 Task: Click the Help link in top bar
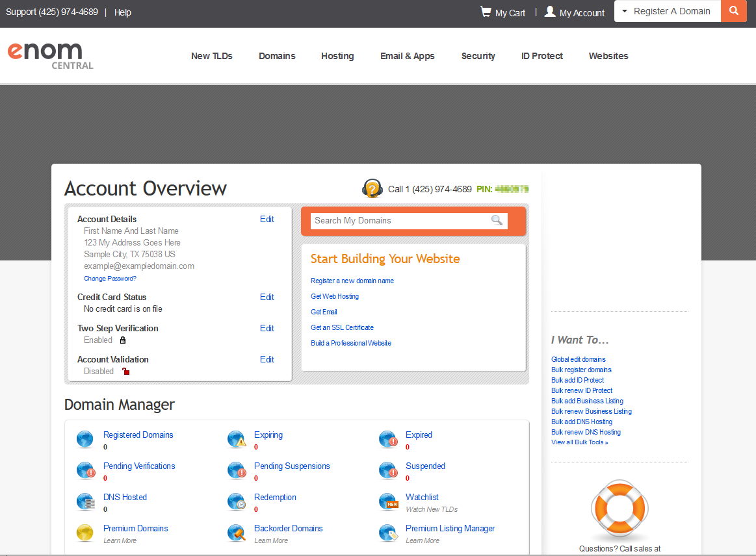pos(122,12)
